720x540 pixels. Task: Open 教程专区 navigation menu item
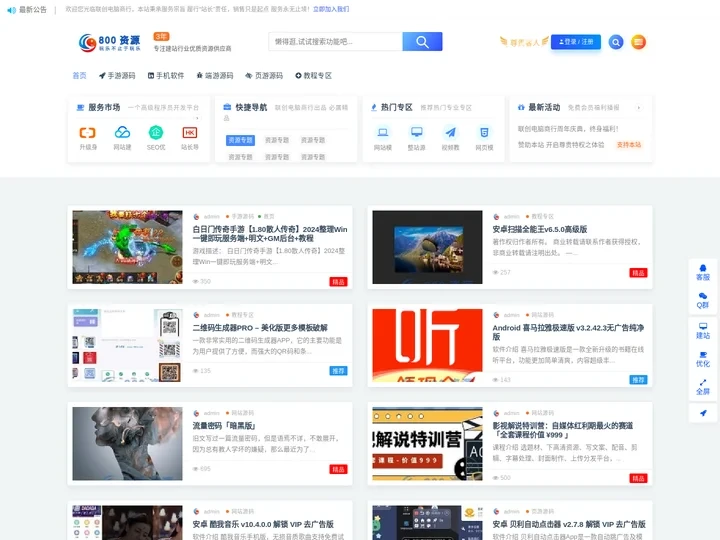tap(313, 75)
